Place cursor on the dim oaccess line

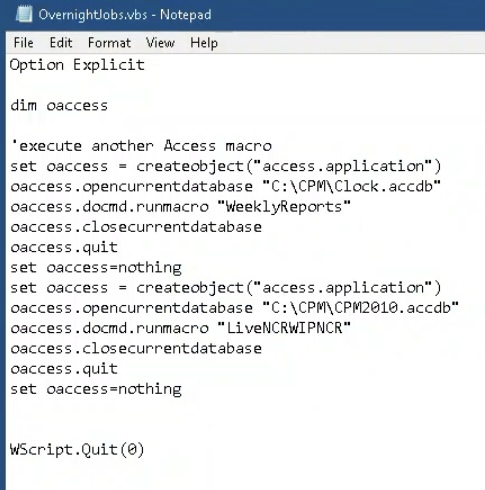(59, 105)
